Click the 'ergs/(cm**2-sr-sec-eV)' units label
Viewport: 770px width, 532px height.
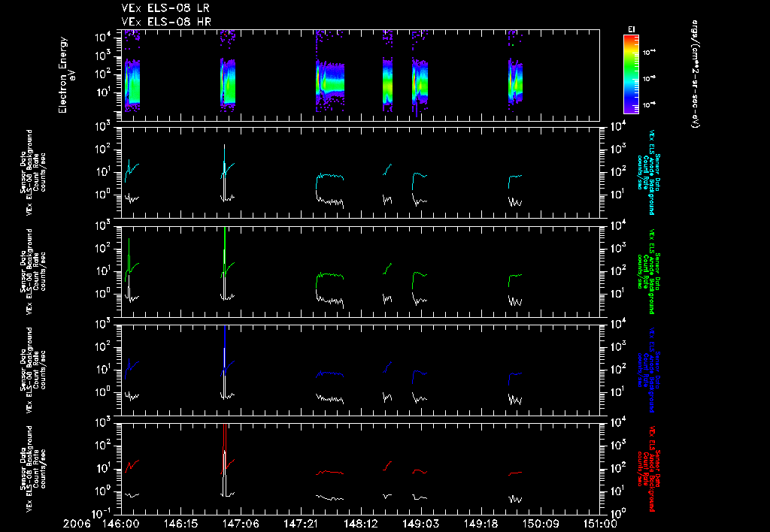[695, 74]
